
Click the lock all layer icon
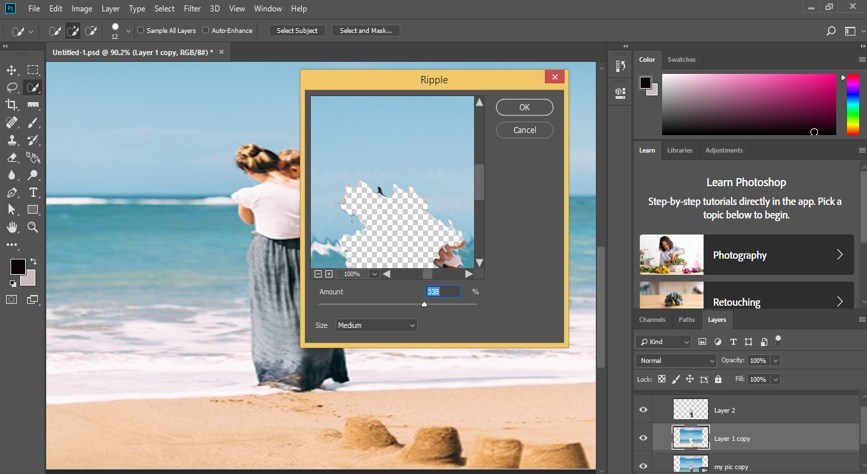pyautogui.click(x=718, y=379)
